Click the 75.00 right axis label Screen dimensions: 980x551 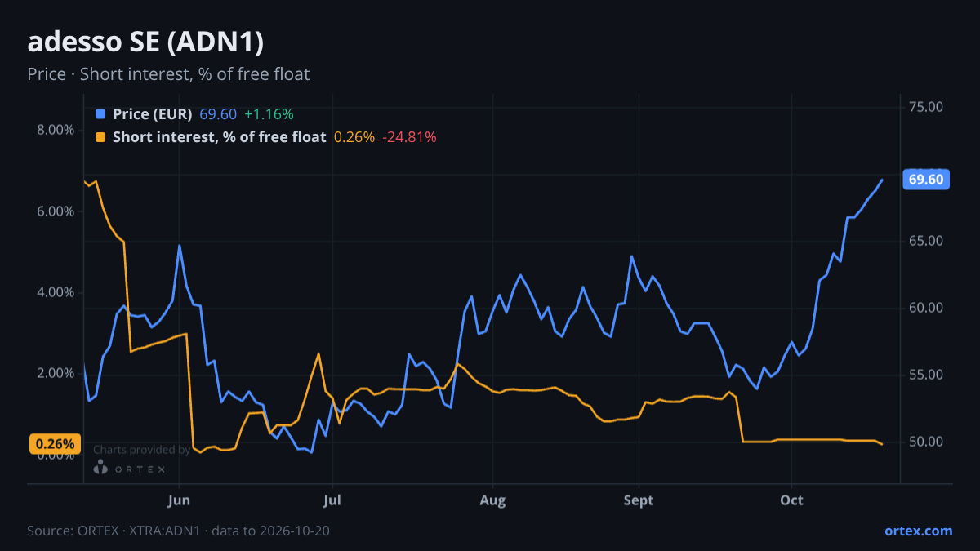[x=927, y=107]
